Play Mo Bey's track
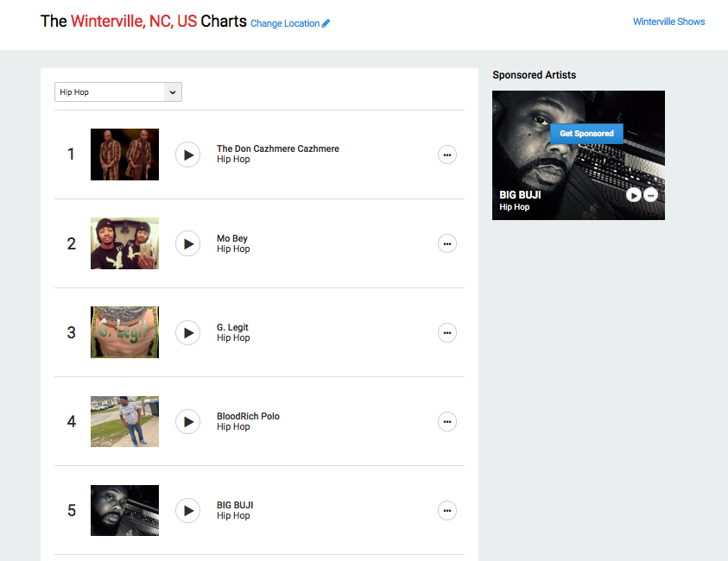 click(x=188, y=243)
